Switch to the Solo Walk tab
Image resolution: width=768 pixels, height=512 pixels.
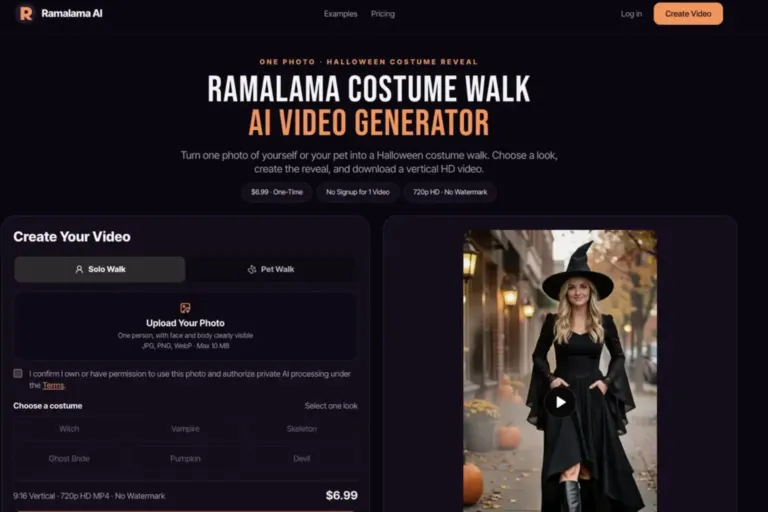point(100,269)
